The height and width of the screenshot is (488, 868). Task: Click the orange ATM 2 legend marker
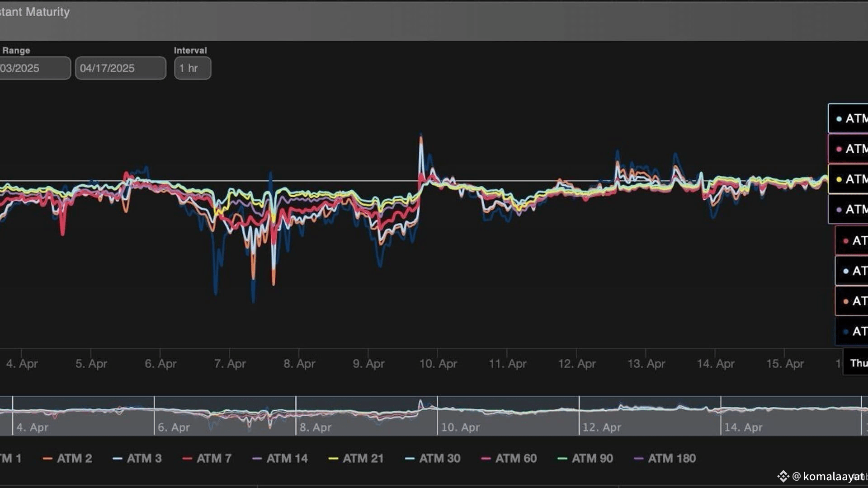tap(47, 459)
